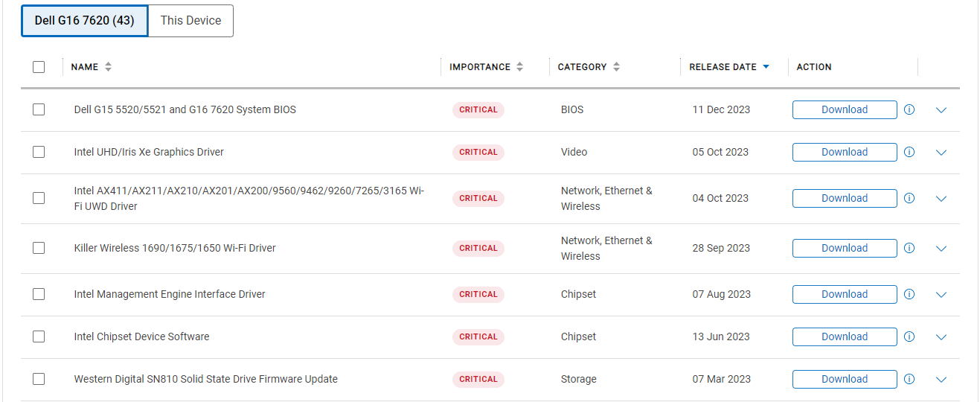Screen dimensions: 980x402
Task: Select the Dell G16 7620 (43) tab
Action: click(x=85, y=21)
